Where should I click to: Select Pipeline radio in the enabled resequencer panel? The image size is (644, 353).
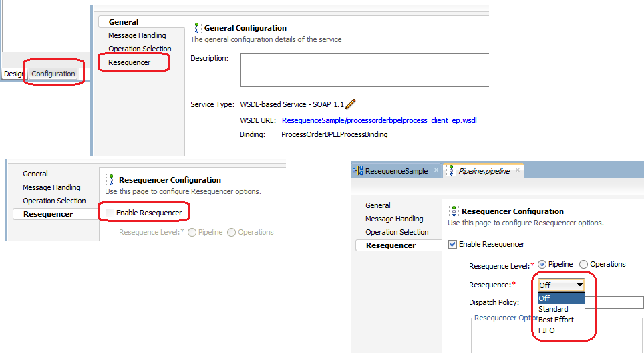coord(542,265)
